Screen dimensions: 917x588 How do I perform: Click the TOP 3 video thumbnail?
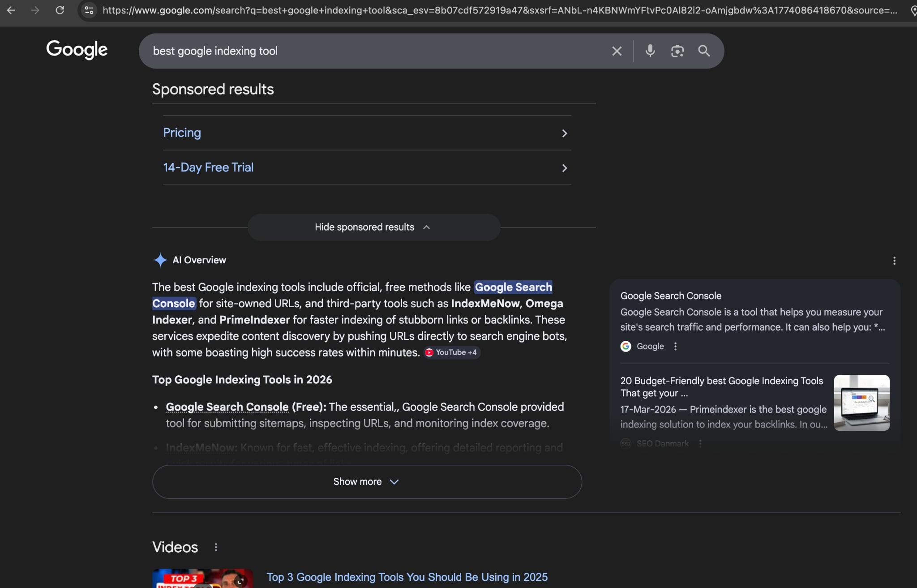pyautogui.click(x=202, y=579)
